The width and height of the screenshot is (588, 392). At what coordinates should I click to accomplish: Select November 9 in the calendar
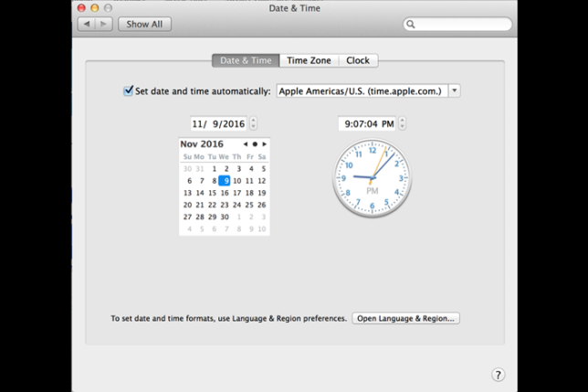pyautogui.click(x=225, y=181)
